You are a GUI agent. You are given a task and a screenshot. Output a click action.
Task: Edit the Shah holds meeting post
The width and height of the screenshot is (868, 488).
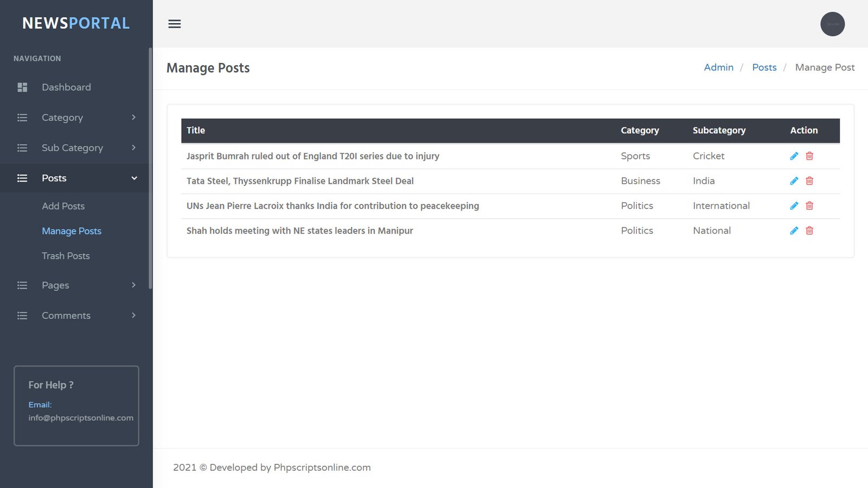pyautogui.click(x=794, y=231)
